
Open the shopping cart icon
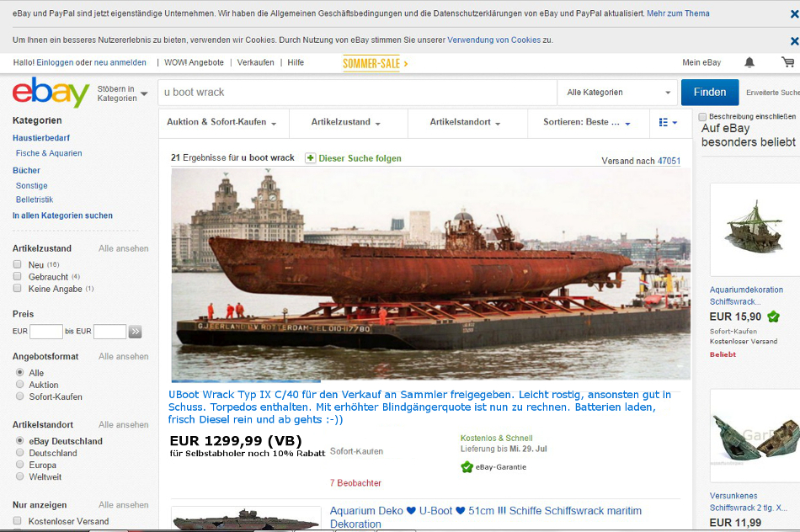(787, 62)
